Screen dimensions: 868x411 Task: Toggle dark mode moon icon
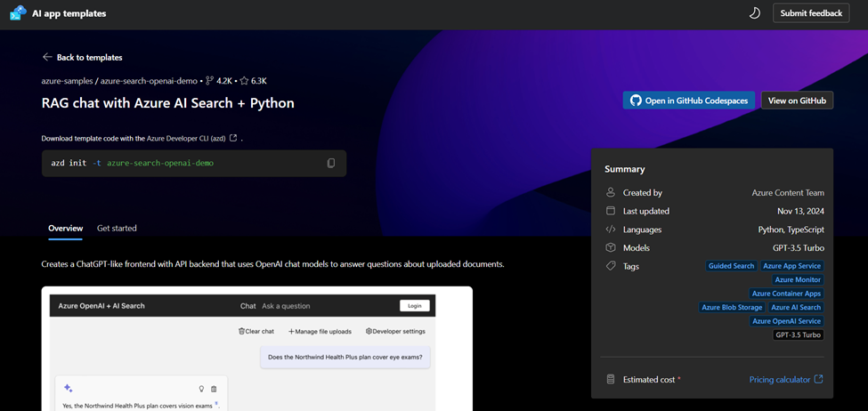tap(755, 13)
